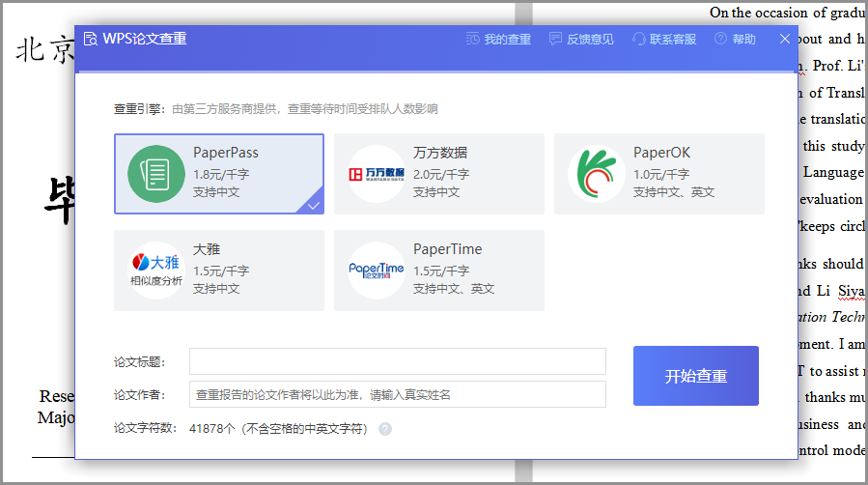Screen dimensions: 868x485
Task: Click the 论文作者 input field
Action: tap(398, 394)
